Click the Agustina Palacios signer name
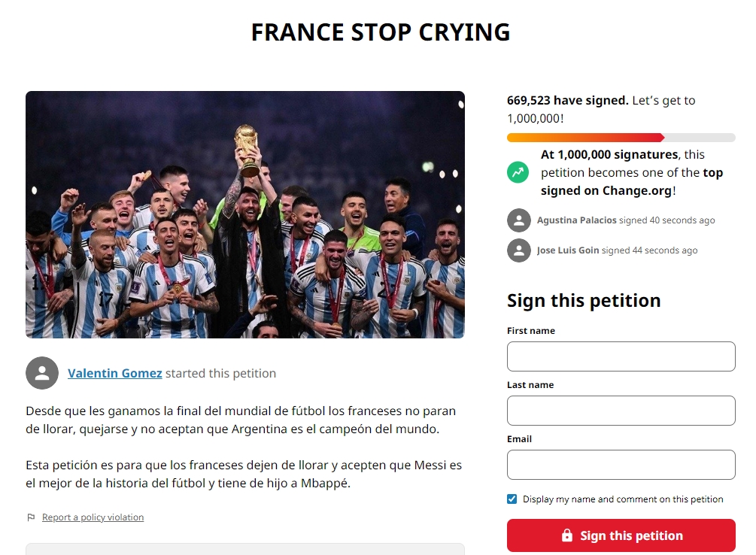 coord(576,220)
